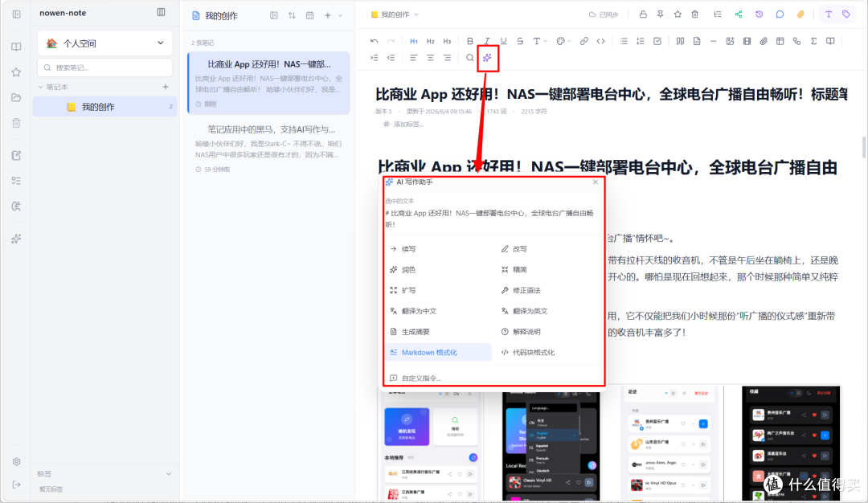The image size is (868, 503).
Task: Show the note outline panel
Action: click(718, 14)
